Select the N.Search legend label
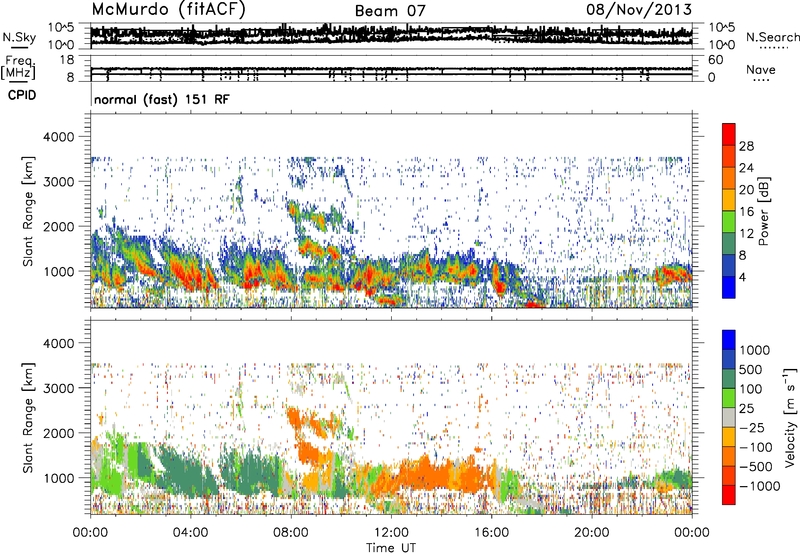 click(772, 37)
